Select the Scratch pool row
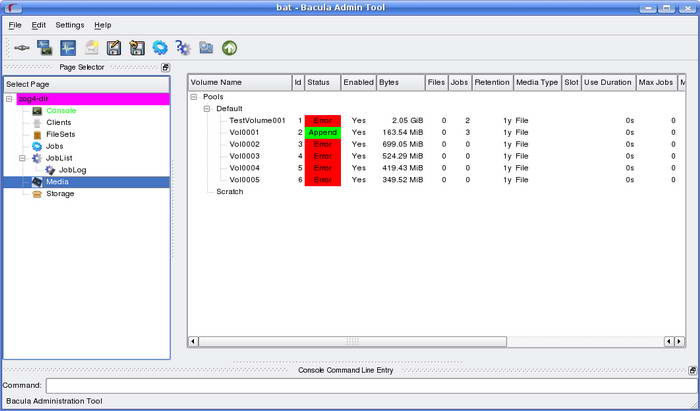The height and width of the screenshot is (411, 700). coord(229,191)
